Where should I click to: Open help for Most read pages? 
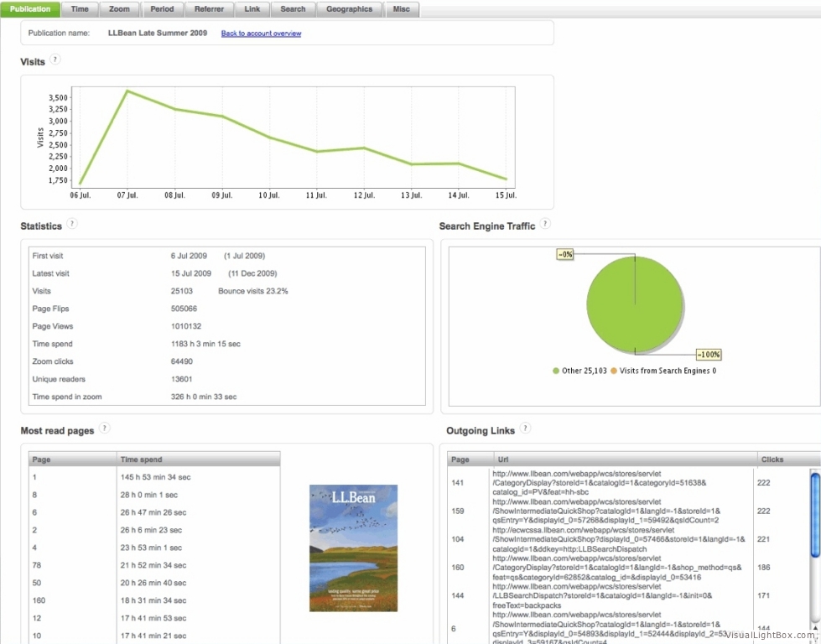(104, 428)
